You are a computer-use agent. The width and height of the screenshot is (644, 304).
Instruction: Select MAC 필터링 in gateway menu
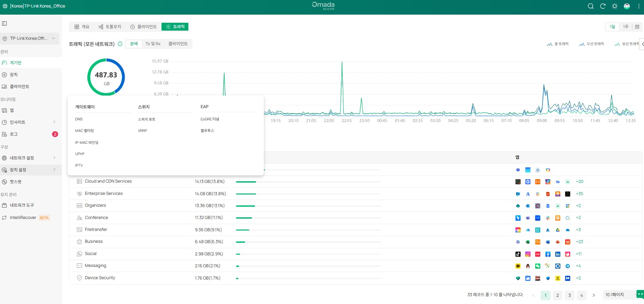[84, 131]
